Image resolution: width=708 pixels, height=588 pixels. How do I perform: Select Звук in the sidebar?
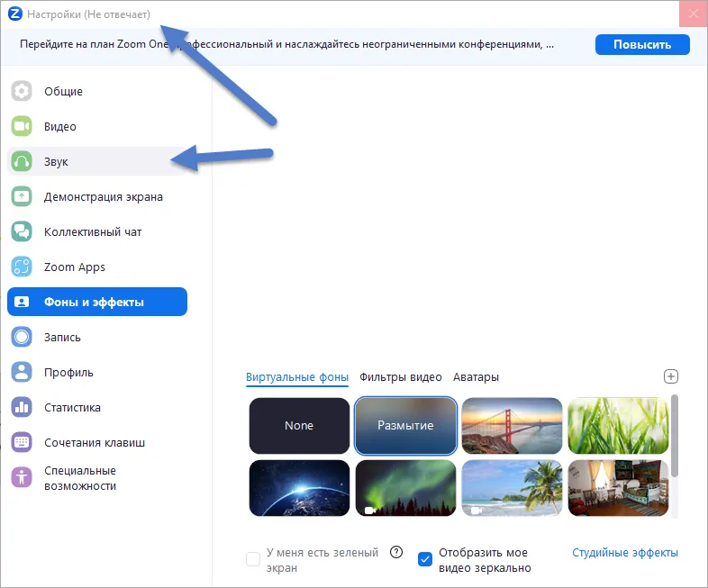pyautogui.click(x=97, y=161)
